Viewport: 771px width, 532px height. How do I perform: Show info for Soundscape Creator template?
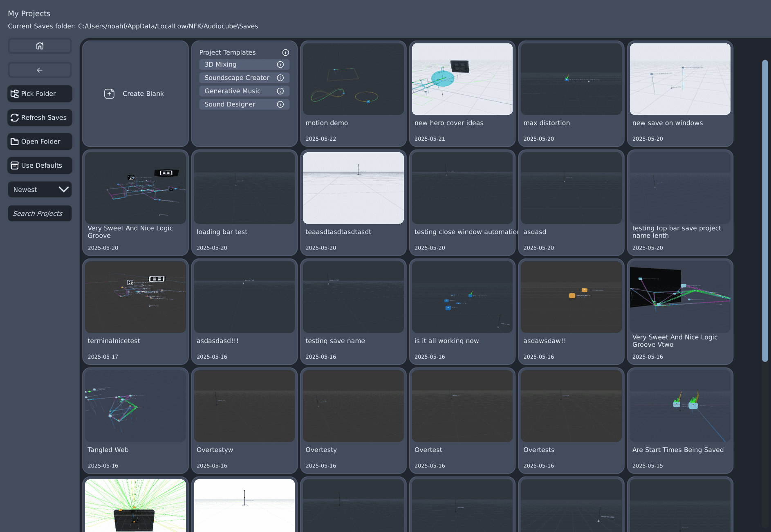(280, 78)
